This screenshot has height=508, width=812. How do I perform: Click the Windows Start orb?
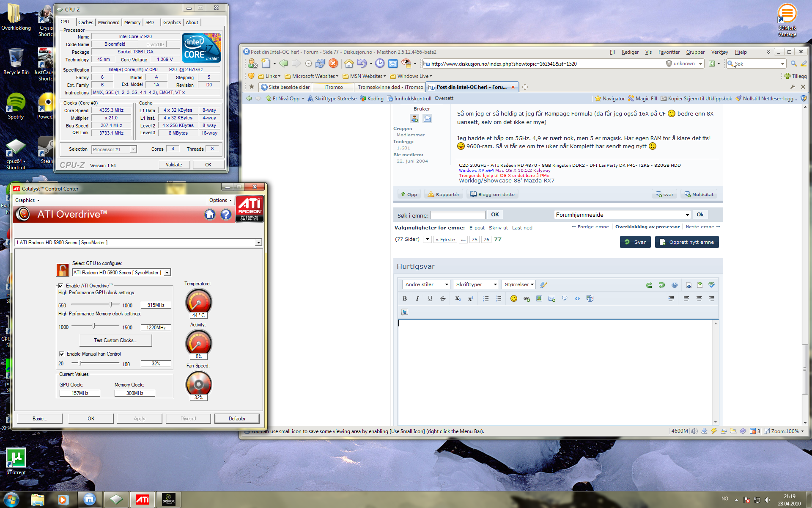[x=11, y=500]
